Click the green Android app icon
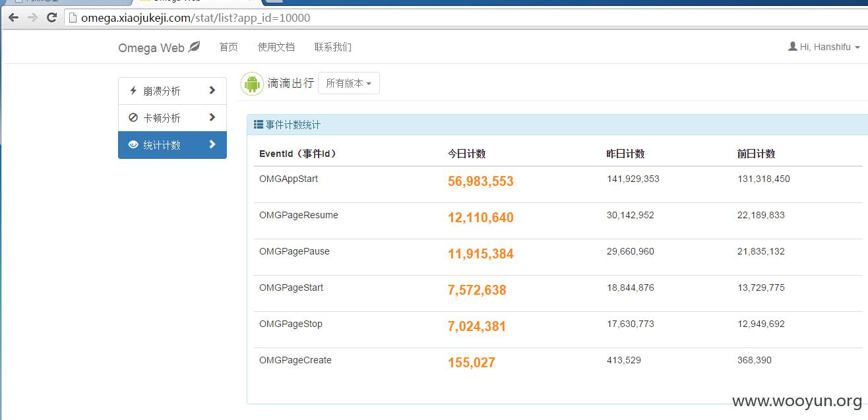The height and width of the screenshot is (420, 868). click(x=252, y=84)
